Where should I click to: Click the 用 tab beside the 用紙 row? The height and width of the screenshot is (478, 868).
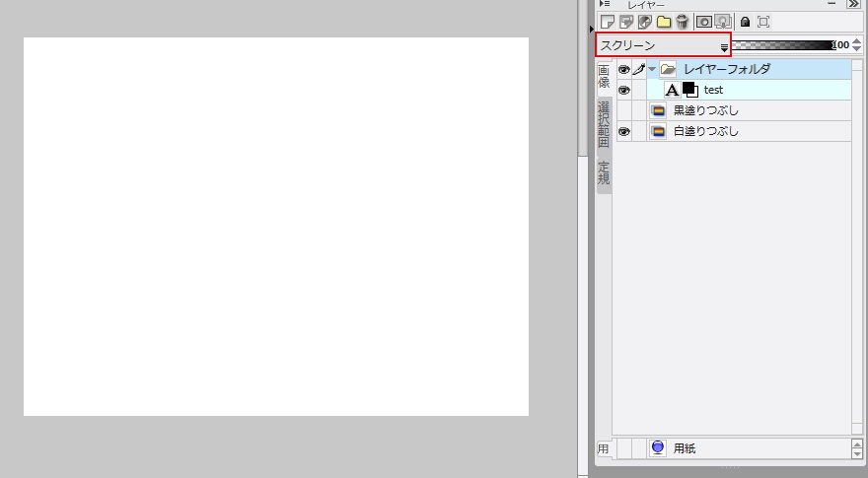pos(604,448)
